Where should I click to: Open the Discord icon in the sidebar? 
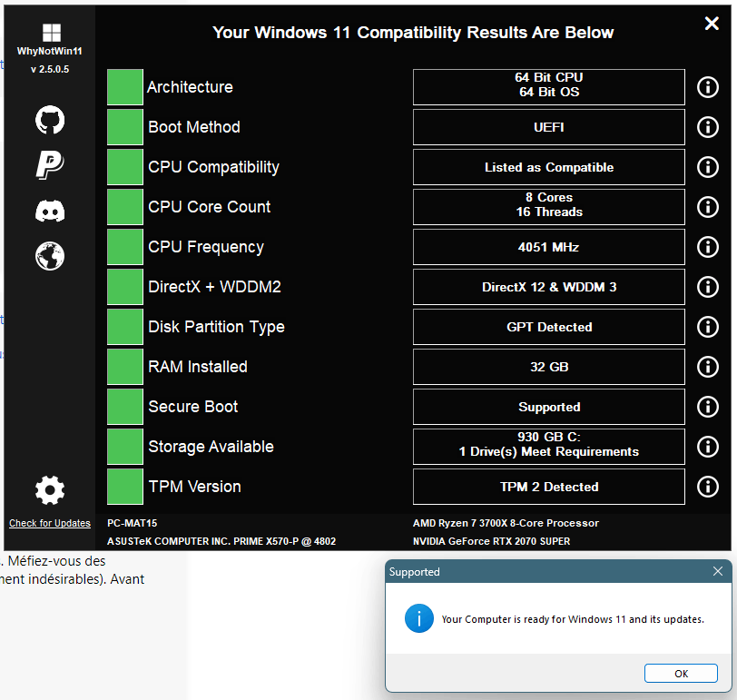click(50, 210)
